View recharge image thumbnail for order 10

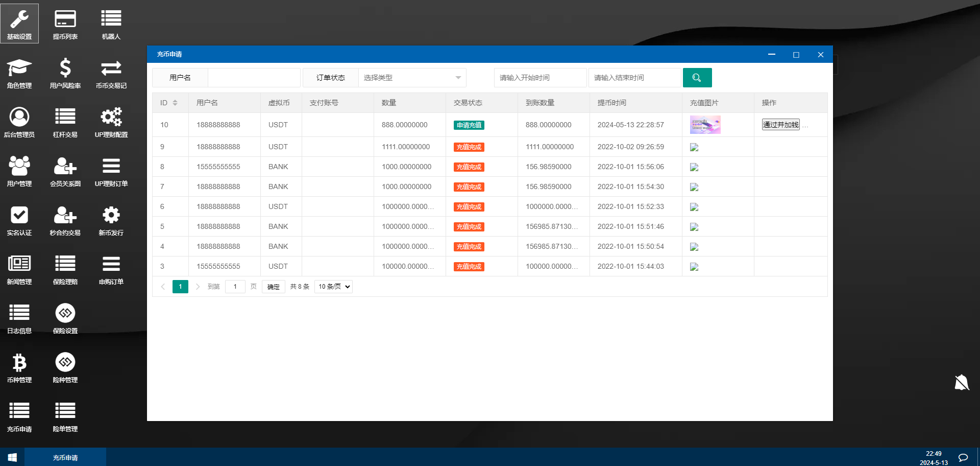(x=705, y=125)
